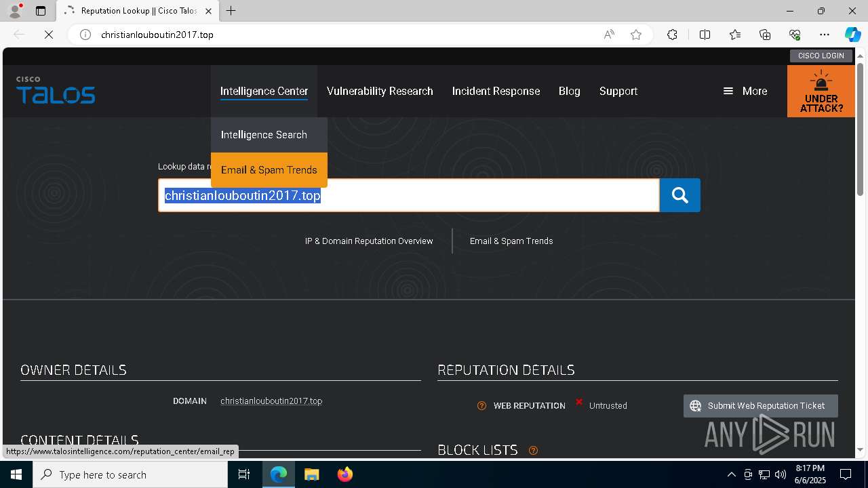This screenshot has height=488, width=868.
Task: Open Edge Settings and more menu
Action: coord(825,35)
